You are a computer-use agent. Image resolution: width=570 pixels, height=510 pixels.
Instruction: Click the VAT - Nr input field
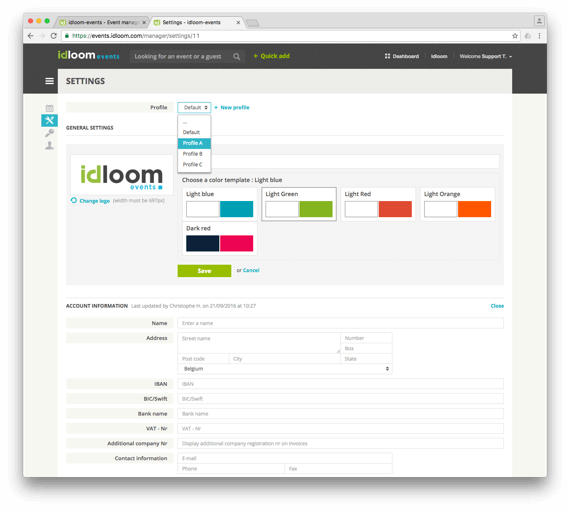[x=340, y=428]
